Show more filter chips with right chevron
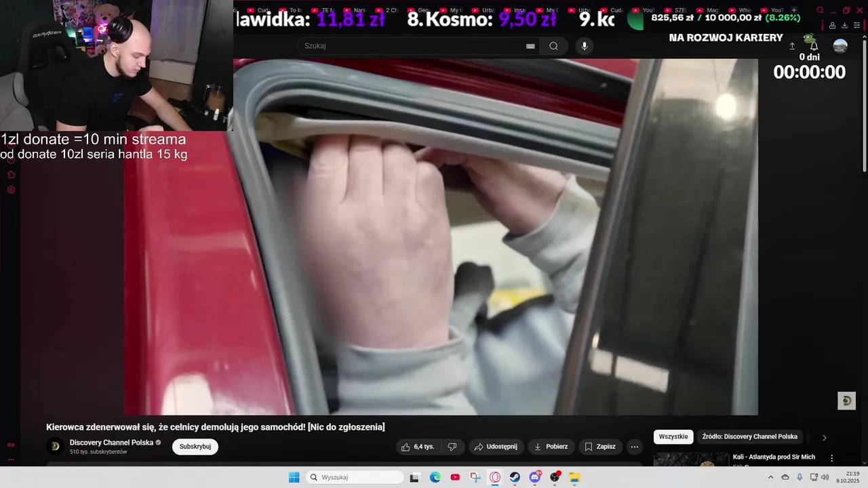 click(825, 437)
